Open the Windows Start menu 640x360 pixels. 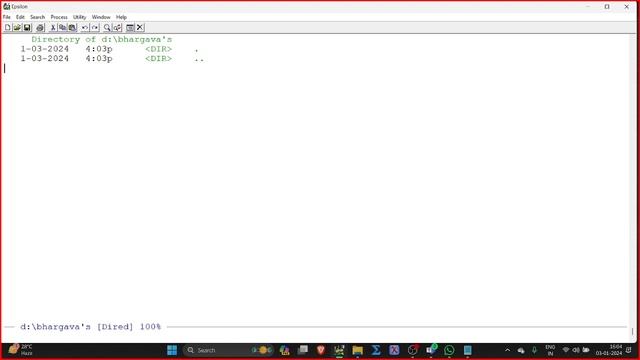pyautogui.click(x=172, y=350)
